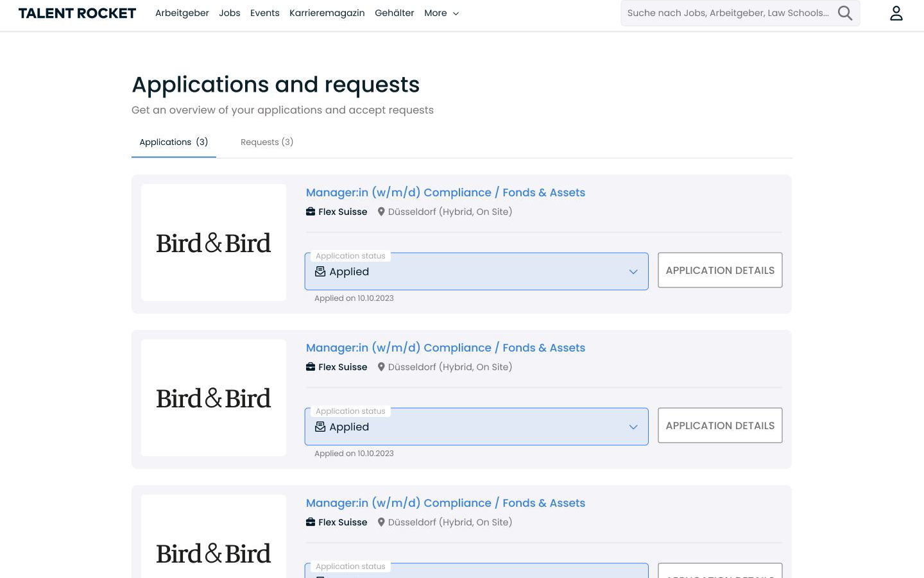924x578 pixels.
Task: Click the briefcase icon in the first application card
Action: [x=311, y=212]
